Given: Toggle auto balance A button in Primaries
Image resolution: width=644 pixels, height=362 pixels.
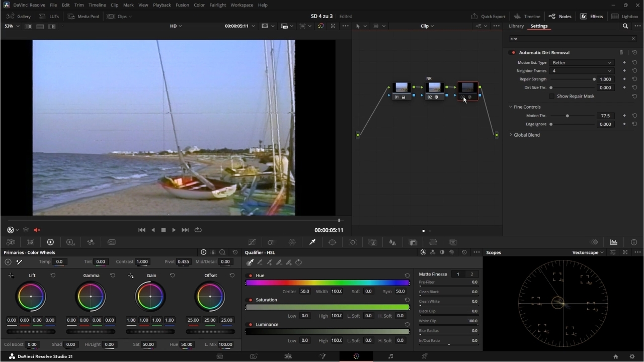Looking at the screenshot, I should pyautogui.click(x=8, y=262).
